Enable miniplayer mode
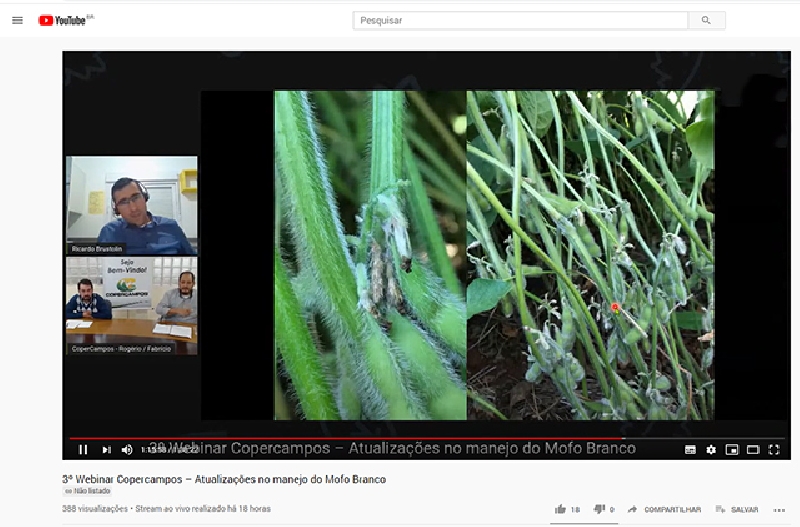This screenshot has height=527, width=800. pos(732,449)
